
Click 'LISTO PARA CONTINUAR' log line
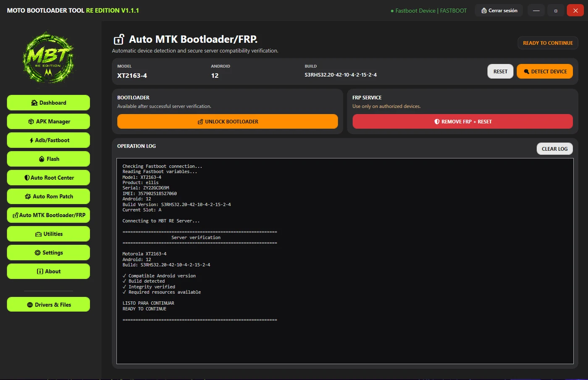(148, 303)
